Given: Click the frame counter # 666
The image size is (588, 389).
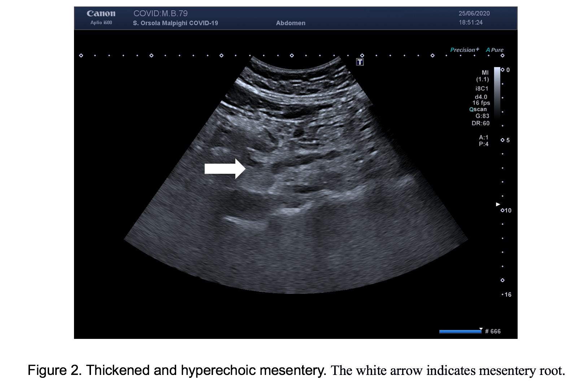Looking at the screenshot, I should (493, 331).
